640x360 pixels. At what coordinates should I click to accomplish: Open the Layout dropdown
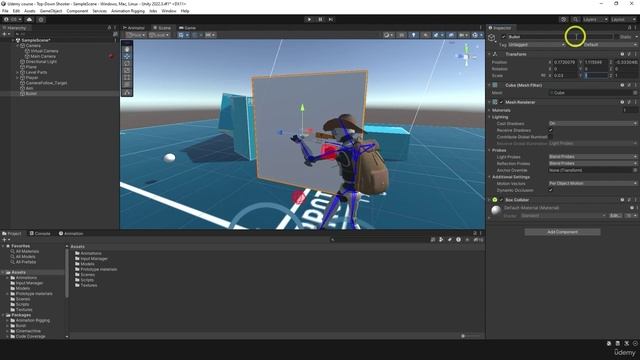(x=622, y=19)
